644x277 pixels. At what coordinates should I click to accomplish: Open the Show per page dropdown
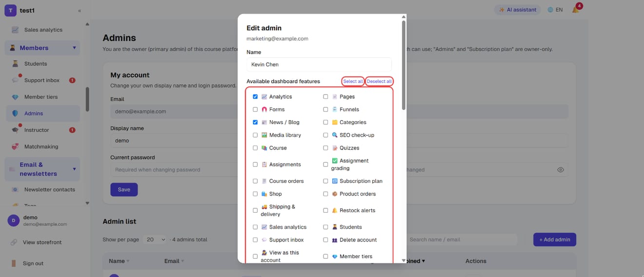pos(155,240)
